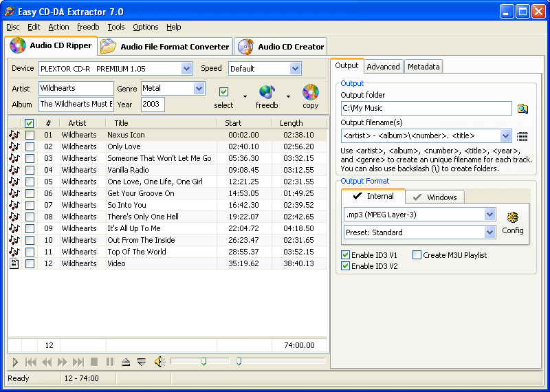Enable Create M3U Playlist checkbox
Screen dimensions: 550x392
pos(417,254)
